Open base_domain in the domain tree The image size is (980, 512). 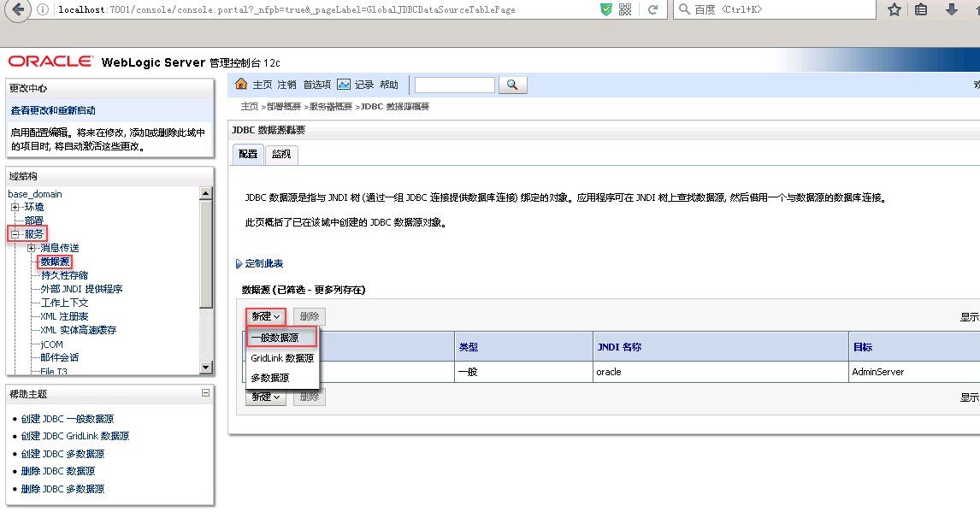tap(35, 194)
